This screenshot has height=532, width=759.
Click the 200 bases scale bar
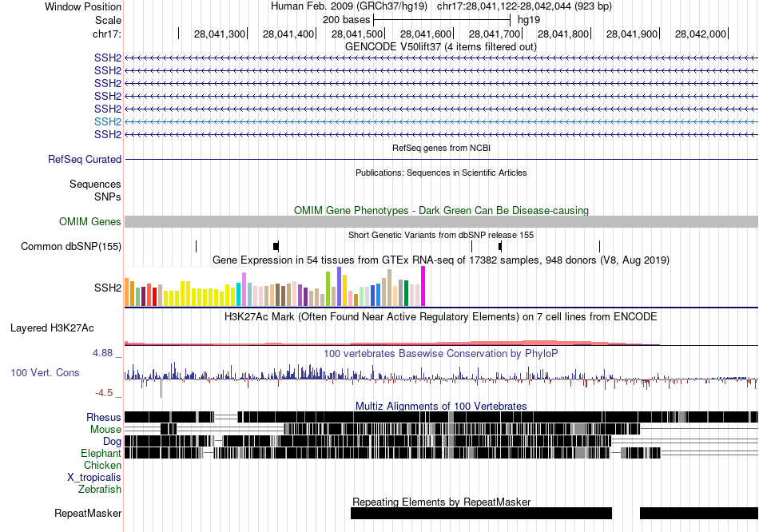point(442,20)
